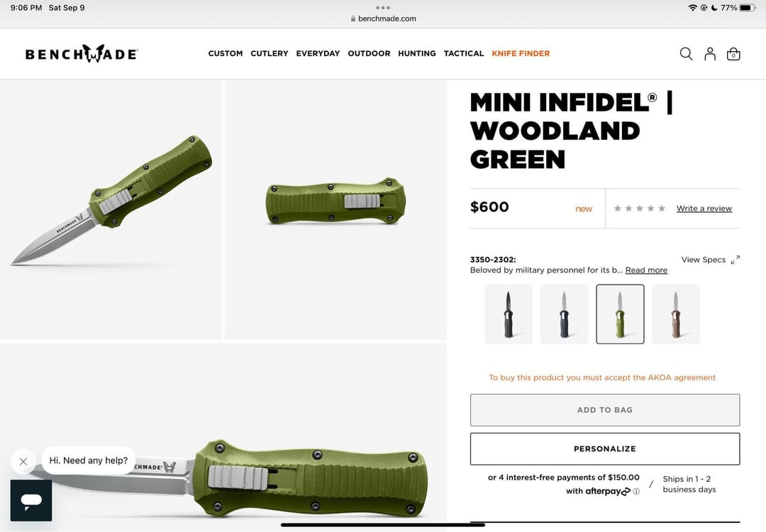
Task: Close the help chat bubble
Action: point(23,461)
